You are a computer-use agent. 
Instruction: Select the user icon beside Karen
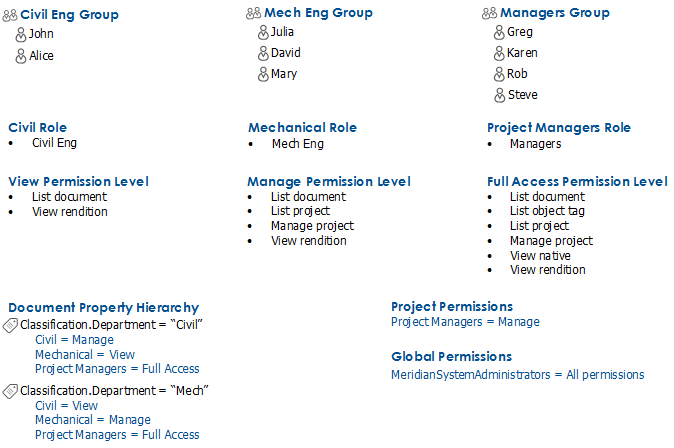click(x=499, y=53)
